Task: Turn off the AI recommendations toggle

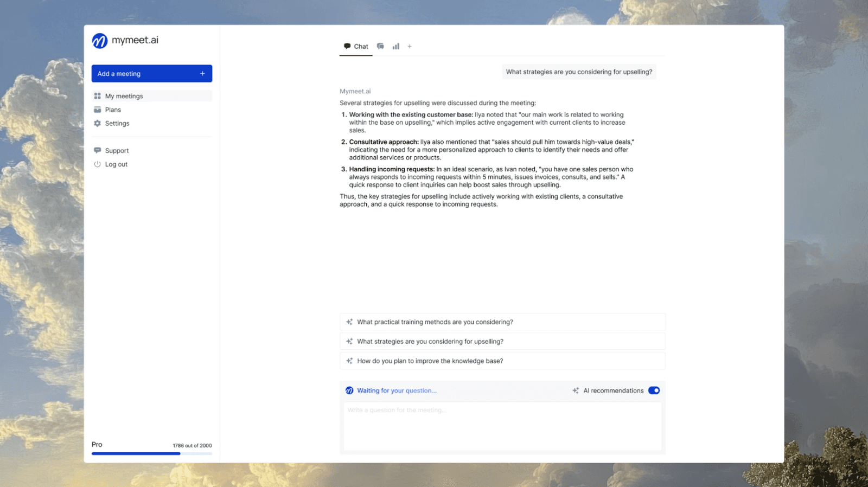Action: 654,390
